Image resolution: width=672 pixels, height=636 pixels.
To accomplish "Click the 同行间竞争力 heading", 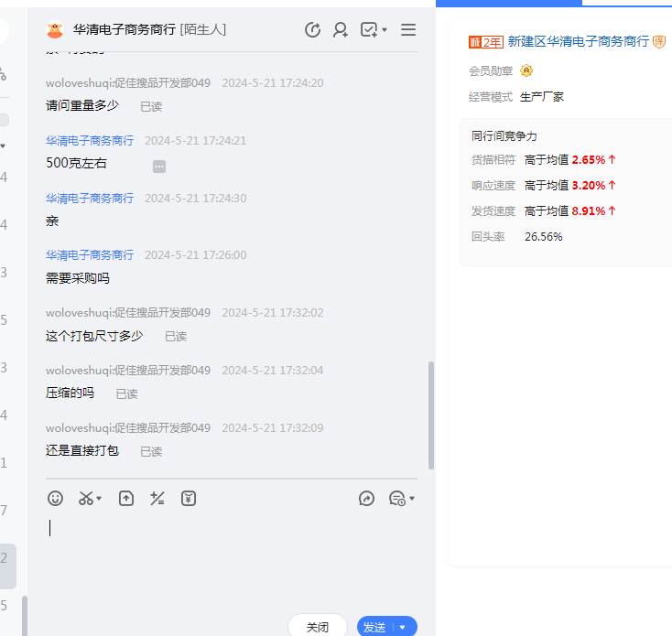I will pos(504,136).
